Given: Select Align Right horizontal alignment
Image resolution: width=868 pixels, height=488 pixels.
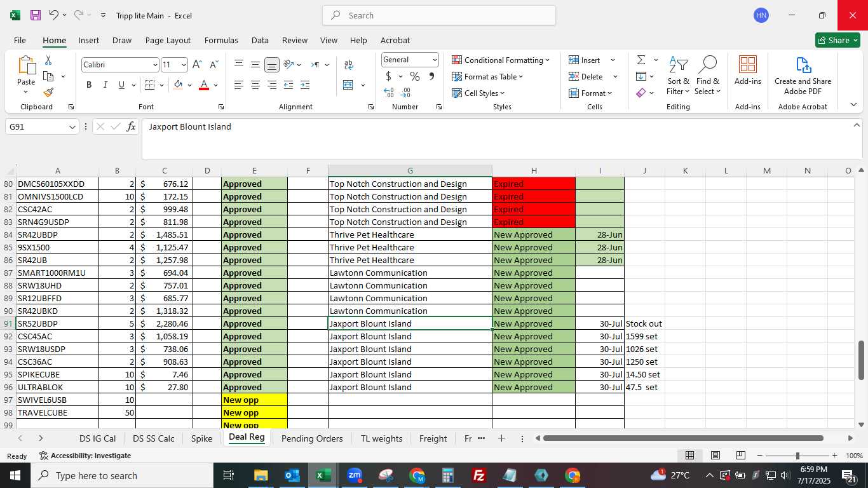Looking at the screenshot, I should point(272,85).
